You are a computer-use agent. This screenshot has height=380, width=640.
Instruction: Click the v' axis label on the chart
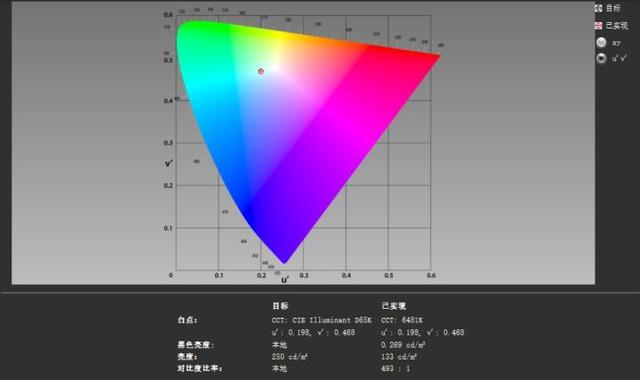(x=169, y=164)
